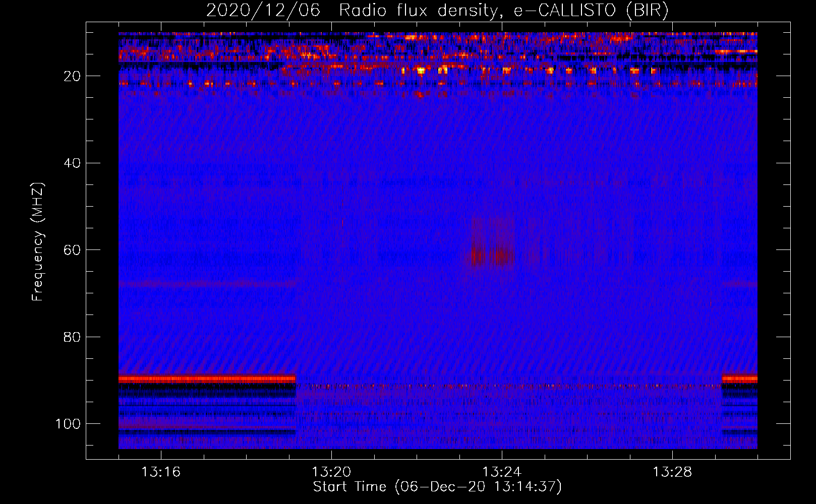Click the 20 frequency tick label
The width and height of the screenshot is (816, 504).
point(73,76)
